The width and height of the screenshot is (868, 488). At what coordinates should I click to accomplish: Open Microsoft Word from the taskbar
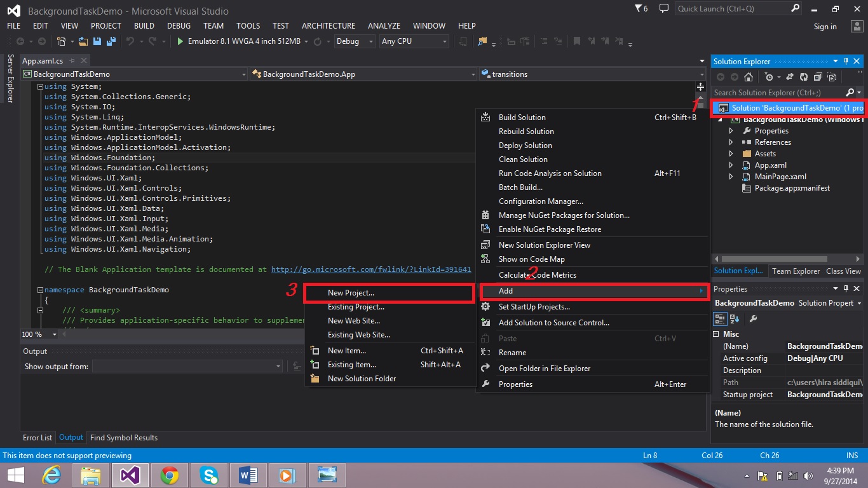(x=248, y=475)
